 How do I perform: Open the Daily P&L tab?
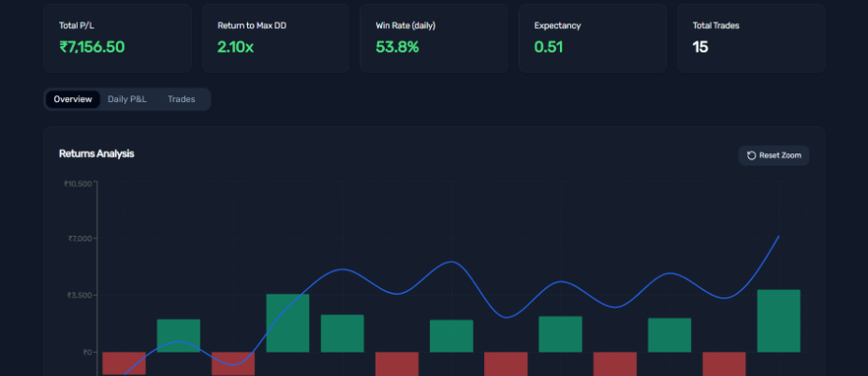[126, 99]
